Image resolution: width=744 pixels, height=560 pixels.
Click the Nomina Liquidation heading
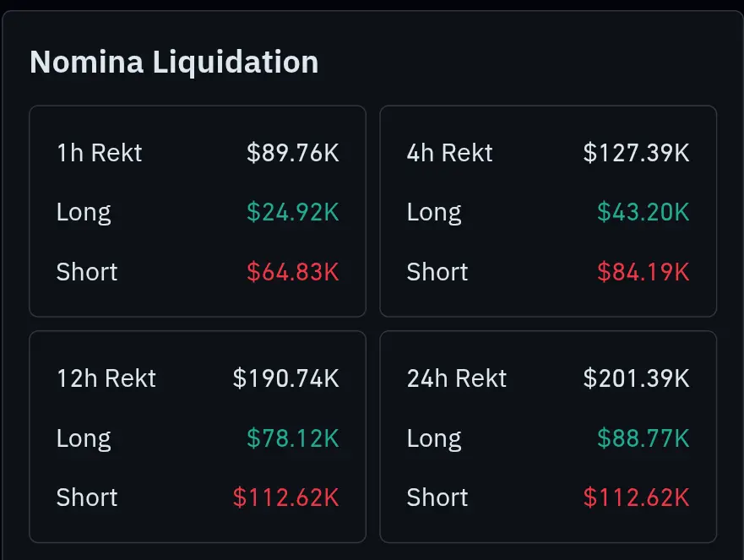(x=174, y=63)
